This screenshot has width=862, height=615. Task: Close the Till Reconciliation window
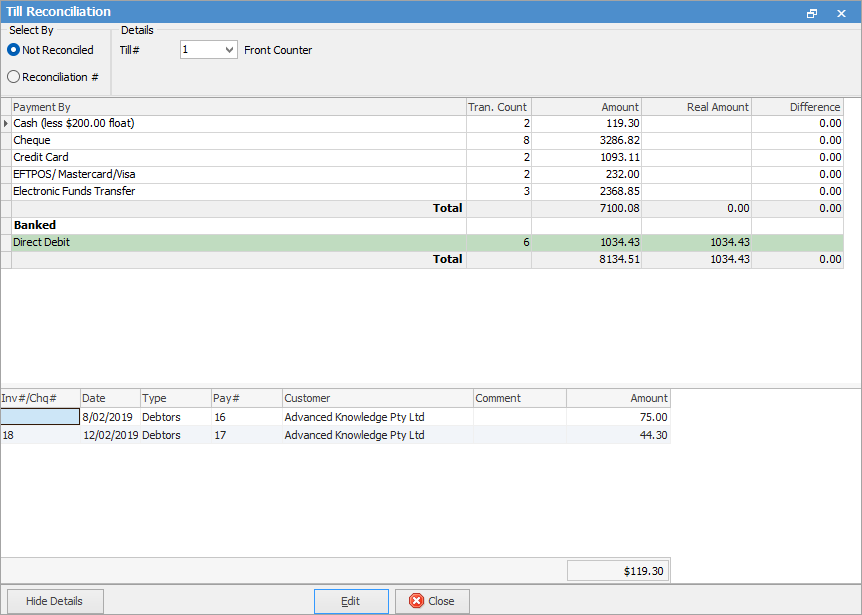coord(841,13)
